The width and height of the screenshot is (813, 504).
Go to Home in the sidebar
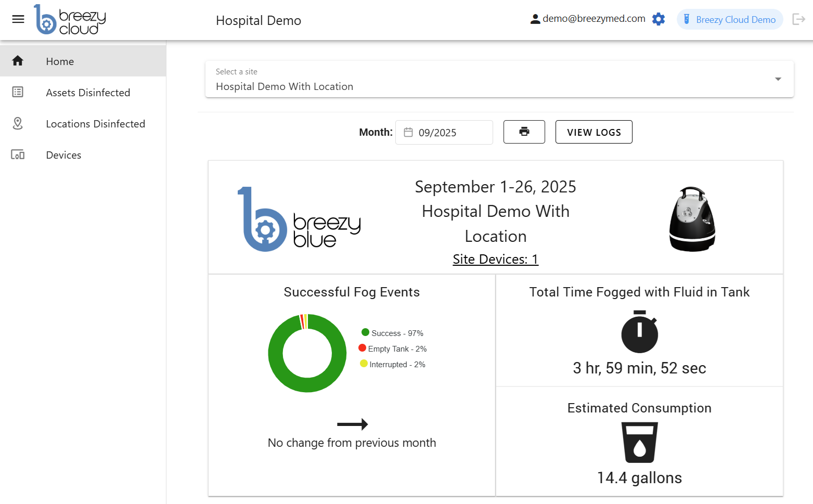pyautogui.click(x=60, y=61)
